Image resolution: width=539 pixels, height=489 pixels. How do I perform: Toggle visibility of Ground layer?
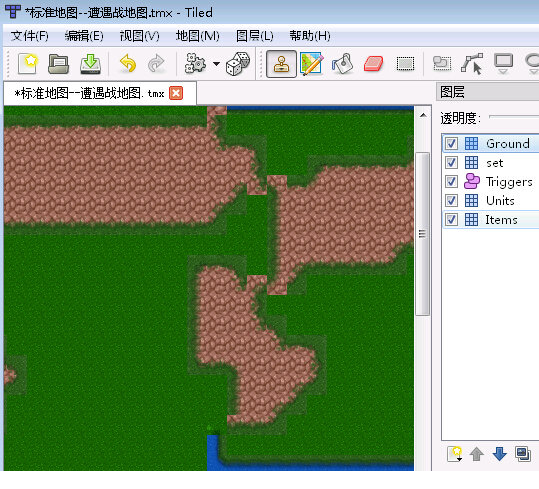[x=451, y=143]
